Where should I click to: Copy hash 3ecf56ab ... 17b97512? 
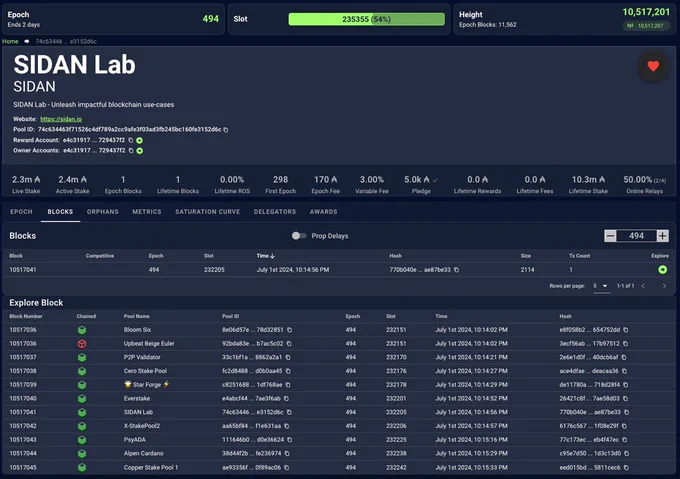coord(625,344)
